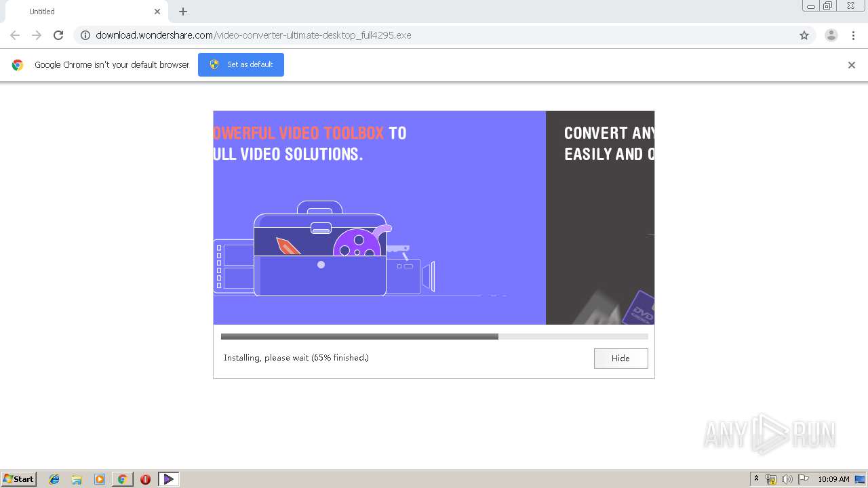868x488 pixels.
Task: Restore down the Chrome window
Action: point(828,6)
